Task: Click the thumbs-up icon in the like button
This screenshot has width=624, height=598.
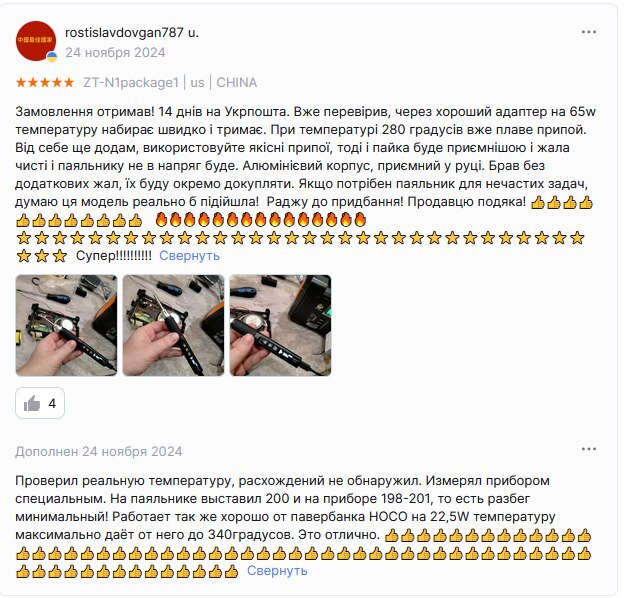Action: [x=32, y=403]
